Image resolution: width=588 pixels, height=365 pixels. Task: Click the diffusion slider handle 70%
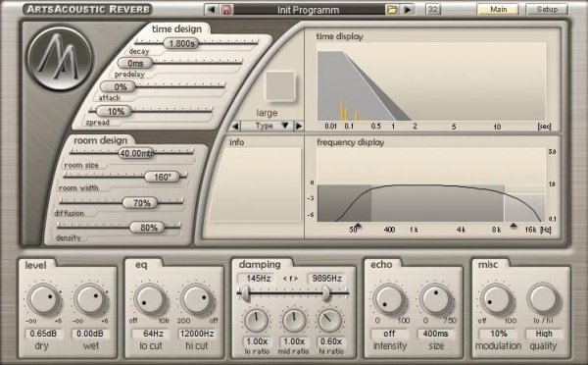(140, 203)
